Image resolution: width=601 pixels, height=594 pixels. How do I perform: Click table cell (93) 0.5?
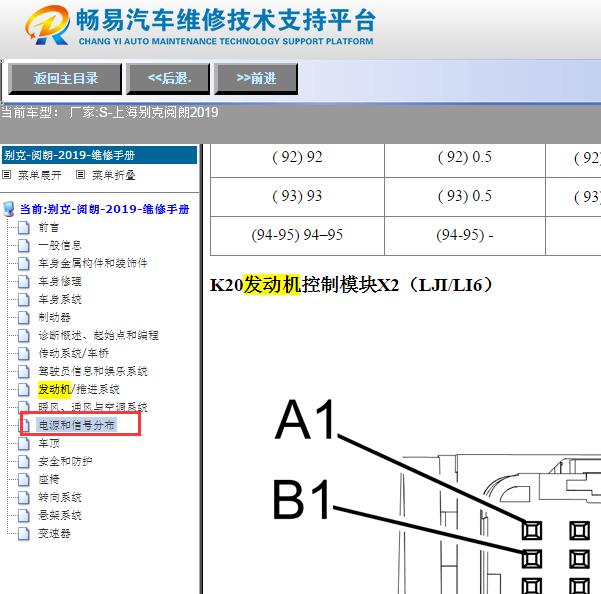click(465, 197)
